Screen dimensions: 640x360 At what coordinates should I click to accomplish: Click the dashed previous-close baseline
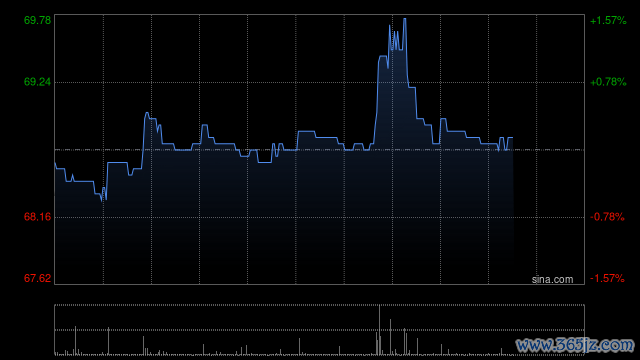coord(319,150)
